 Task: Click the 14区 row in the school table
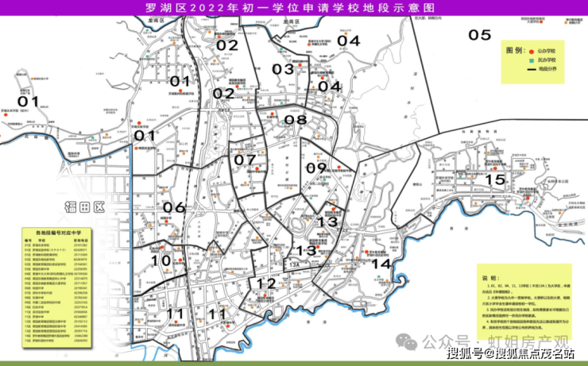coord(56,336)
